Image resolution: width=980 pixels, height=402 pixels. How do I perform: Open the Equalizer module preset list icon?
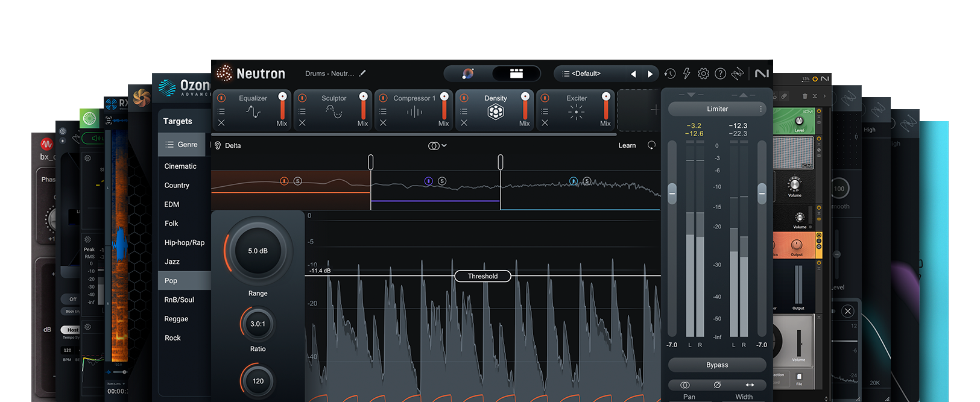pyautogui.click(x=221, y=111)
